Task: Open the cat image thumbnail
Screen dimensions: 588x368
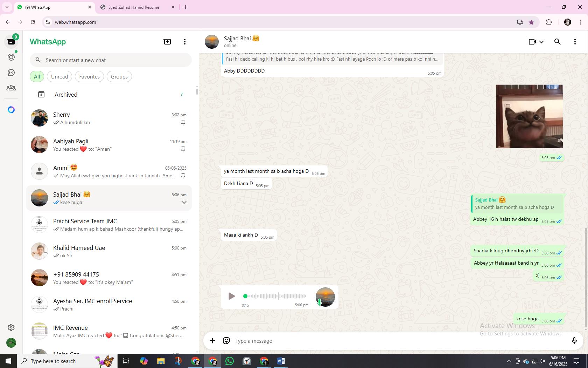Action: pos(529,116)
